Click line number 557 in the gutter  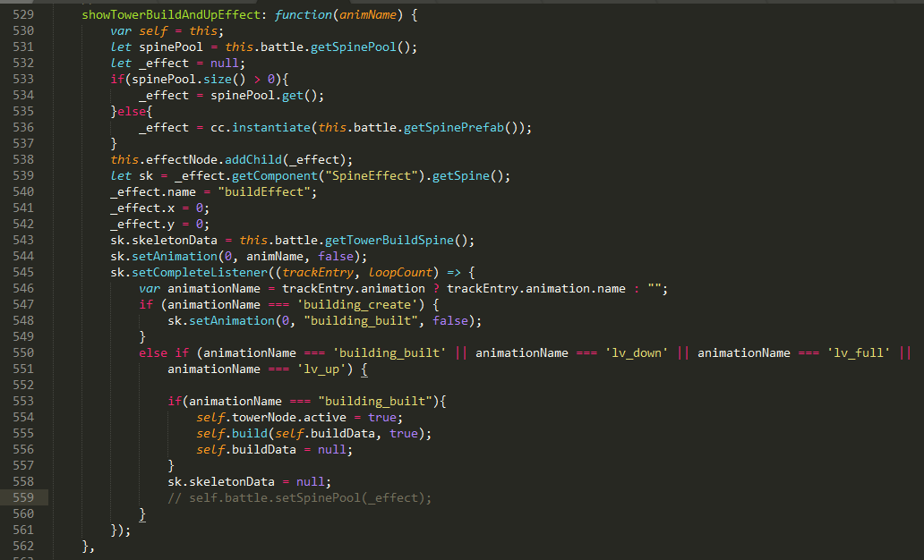tap(23, 466)
